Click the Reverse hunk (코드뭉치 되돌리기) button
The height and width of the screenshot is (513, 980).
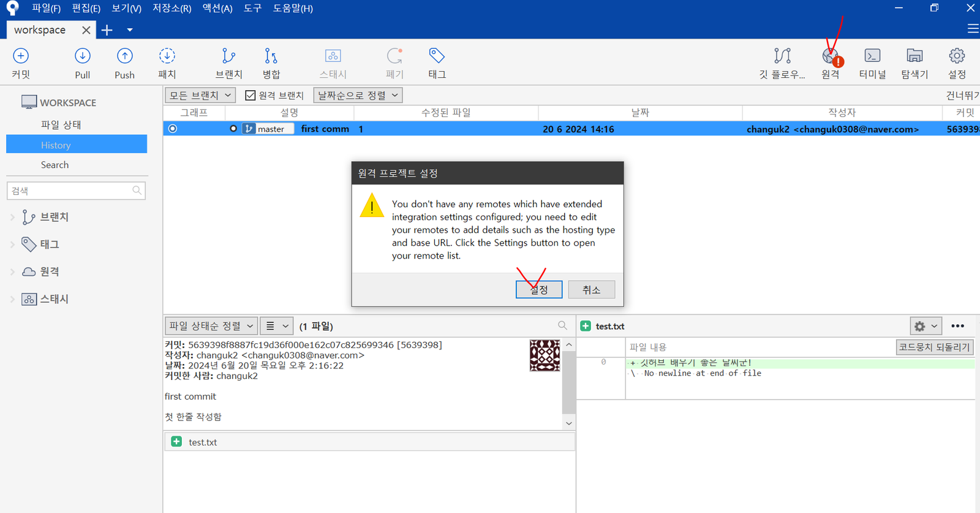(x=935, y=347)
